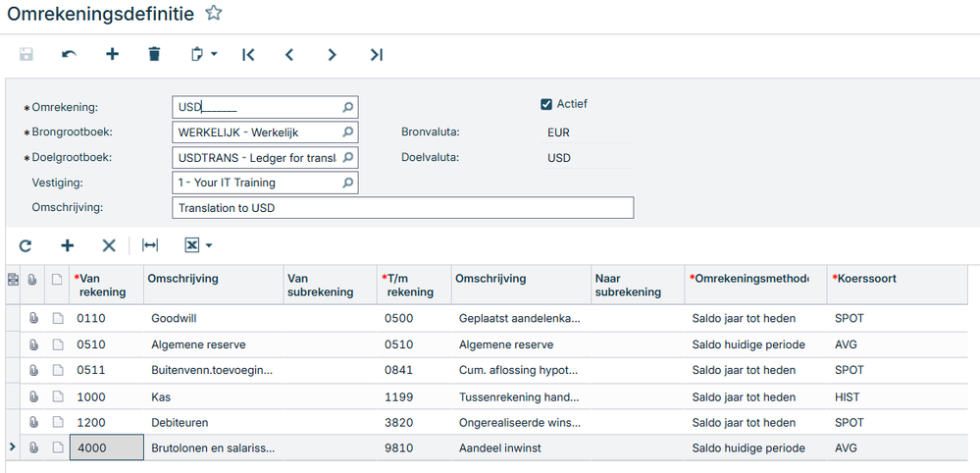Go to the first record
Image resolution: width=980 pixels, height=473 pixels.
tap(248, 55)
